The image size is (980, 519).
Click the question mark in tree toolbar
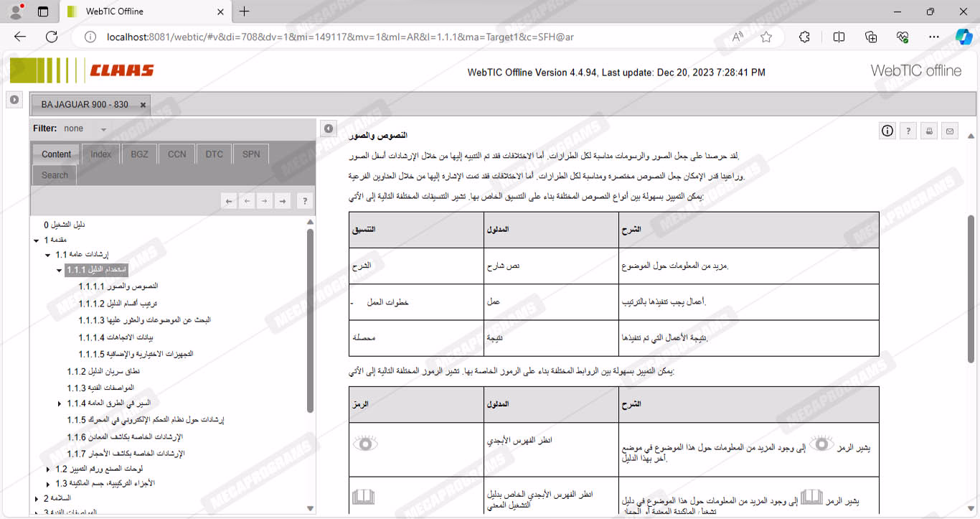coord(305,202)
